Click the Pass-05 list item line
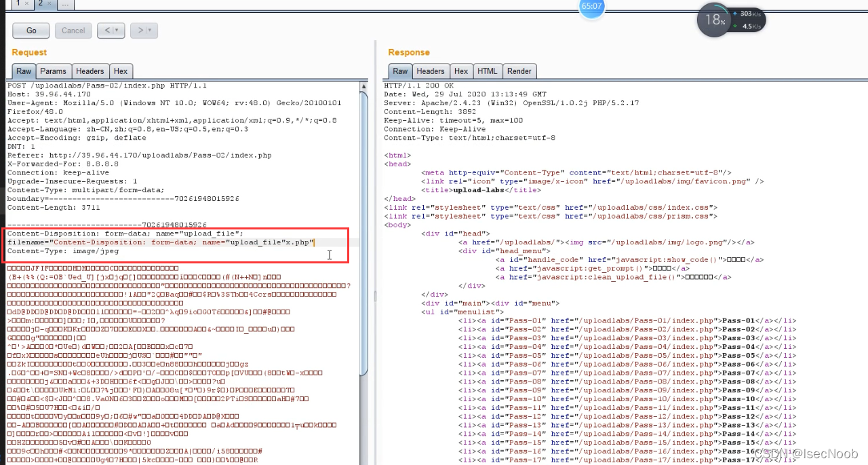This screenshot has height=465, width=868. 627,355
